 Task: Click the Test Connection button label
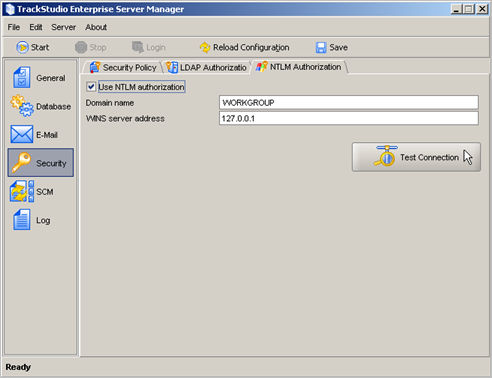(x=429, y=157)
